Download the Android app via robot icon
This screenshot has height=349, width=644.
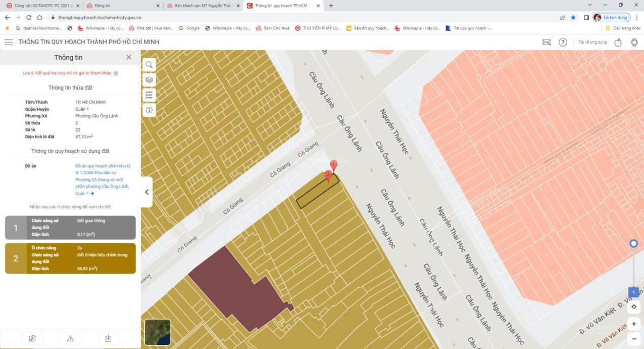(x=634, y=42)
